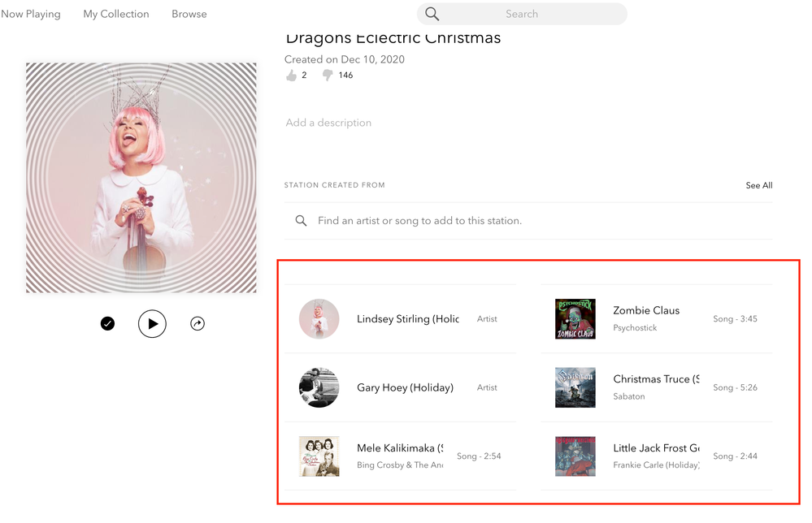Click the large station cover artwork
This screenshot has width=812, height=523.
coord(141,178)
